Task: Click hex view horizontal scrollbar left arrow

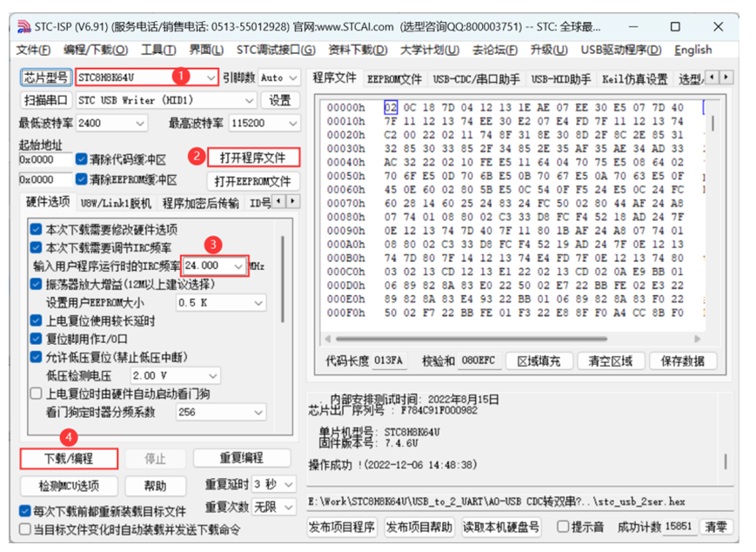Action: pos(328,339)
